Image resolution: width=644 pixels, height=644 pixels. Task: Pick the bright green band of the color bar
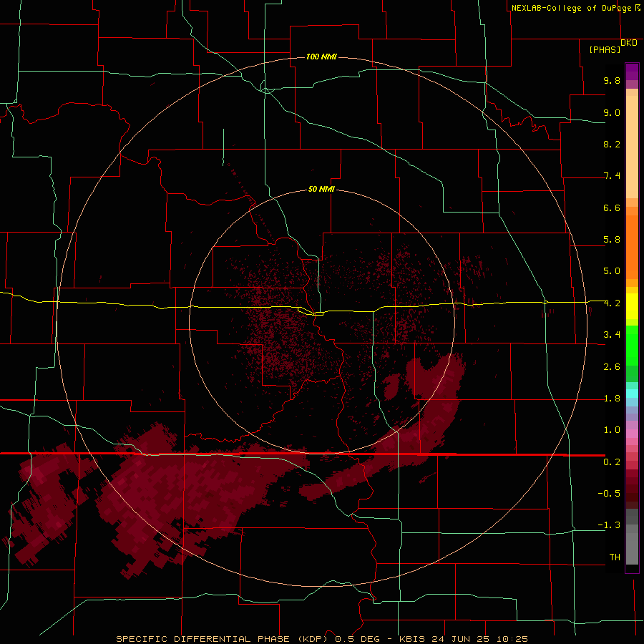tap(632, 346)
